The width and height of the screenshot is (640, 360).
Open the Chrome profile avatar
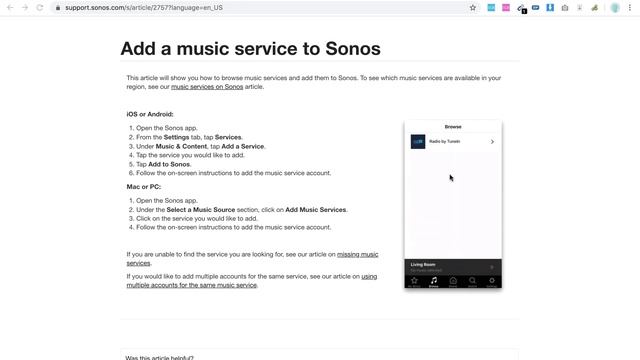coord(615,8)
